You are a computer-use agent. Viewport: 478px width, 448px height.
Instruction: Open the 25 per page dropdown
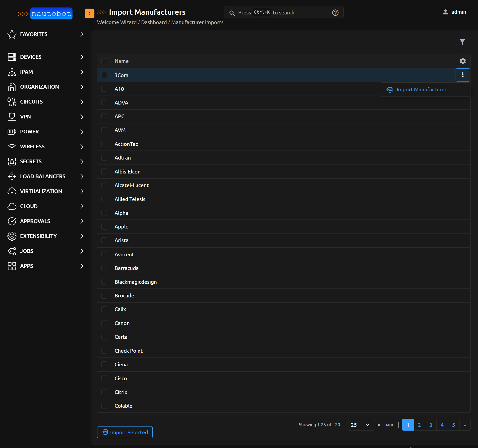click(x=361, y=425)
